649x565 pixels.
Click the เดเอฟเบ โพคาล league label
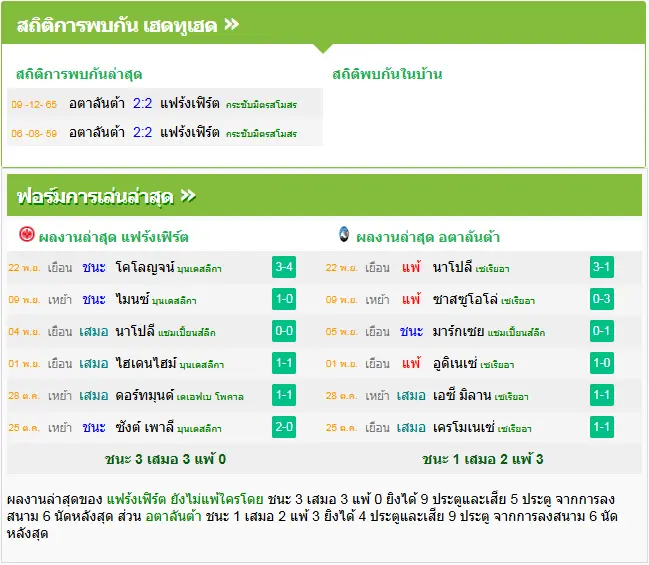[x=210, y=397]
